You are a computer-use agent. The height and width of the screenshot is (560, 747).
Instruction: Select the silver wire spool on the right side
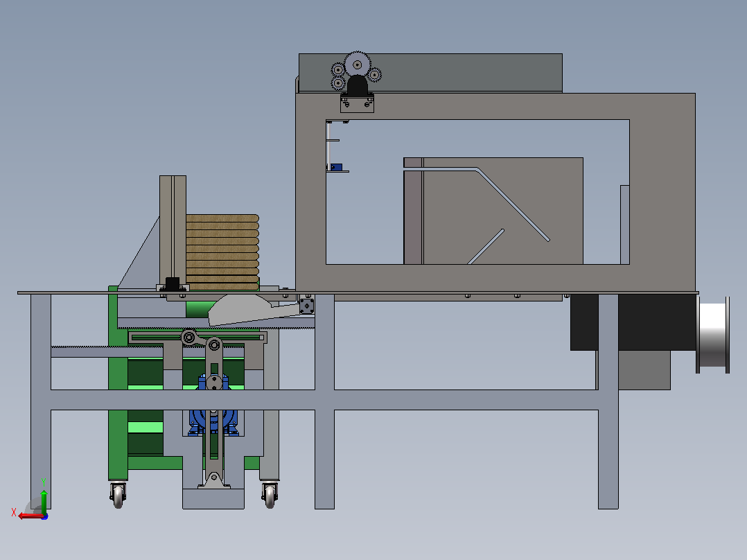point(712,335)
